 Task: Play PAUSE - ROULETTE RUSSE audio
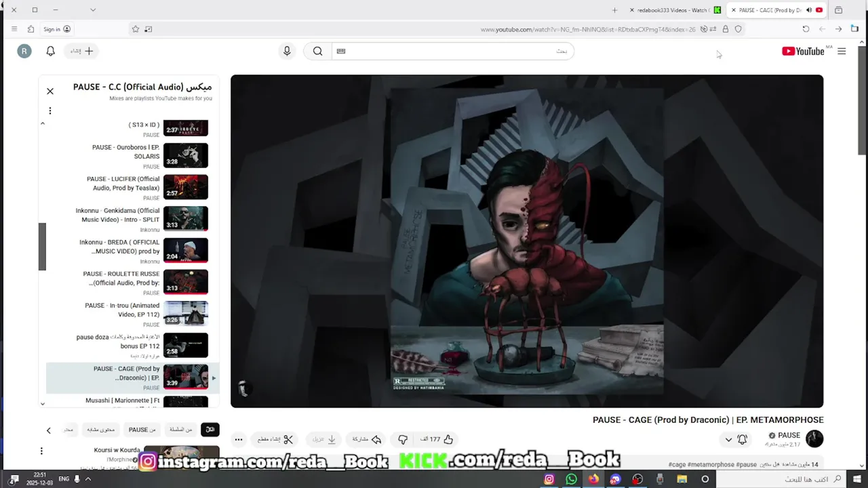click(x=132, y=282)
